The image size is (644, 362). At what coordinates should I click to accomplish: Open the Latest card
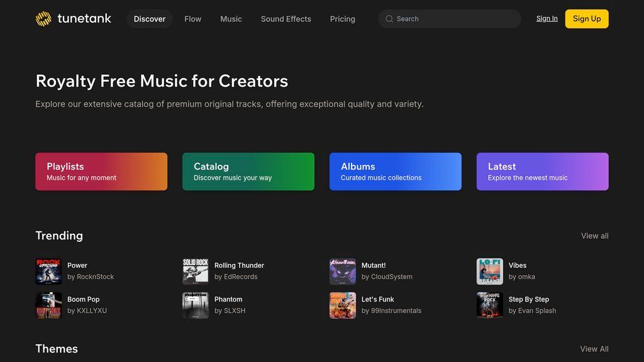pos(543,172)
